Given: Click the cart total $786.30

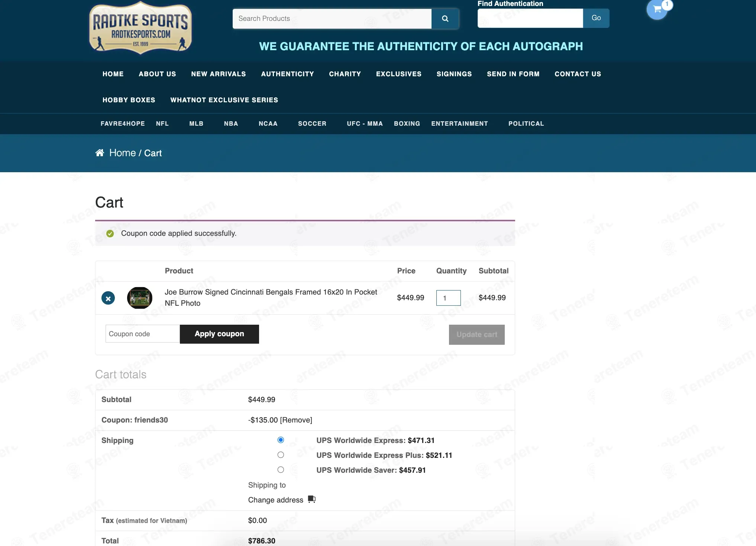Looking at the screenshot, I should (262, 541).
